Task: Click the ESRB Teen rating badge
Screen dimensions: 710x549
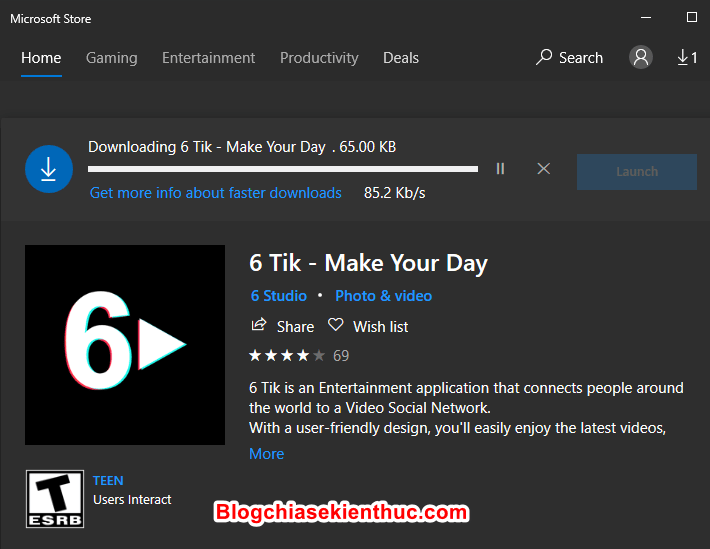Action: tap(55, 499)
